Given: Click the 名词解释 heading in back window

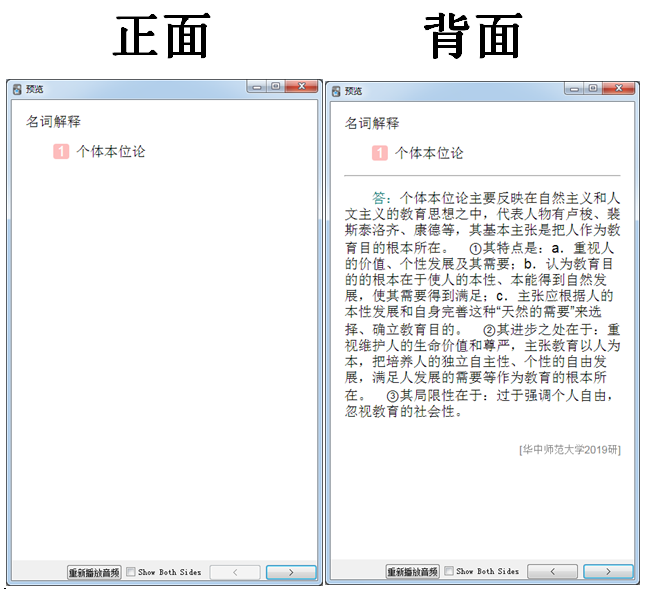Looking at the screenshot, I should point(372,123).
